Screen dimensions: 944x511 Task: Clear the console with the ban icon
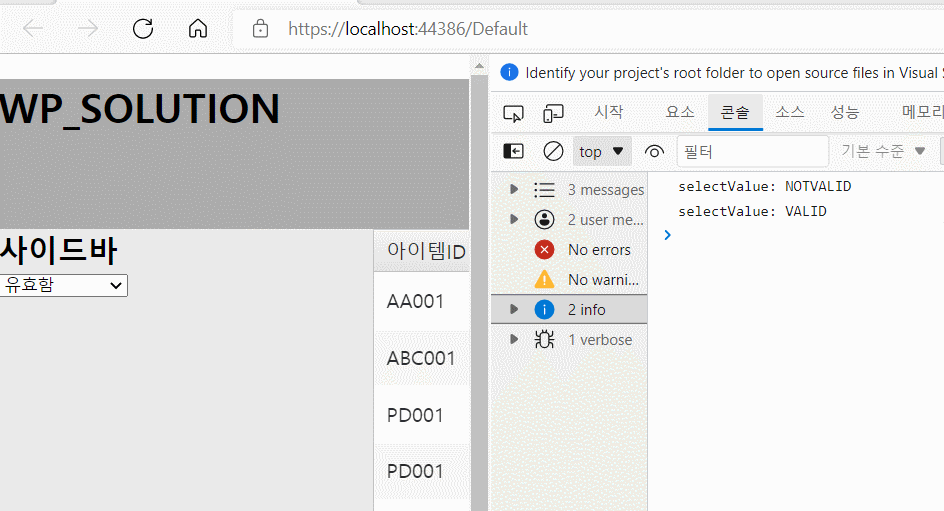(553, 151)
